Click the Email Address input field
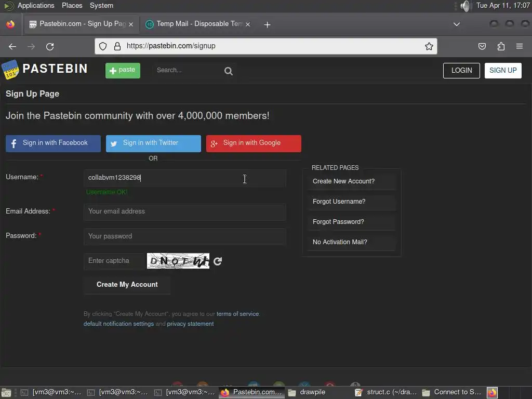 pyautogui.click(x=184, y=212)
